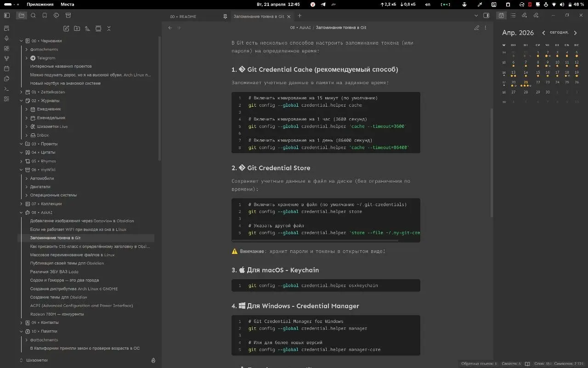Expand the 01 • Zettelkasten folder
This screenshot has width=588, height=368.
click(x=21, y=92)
